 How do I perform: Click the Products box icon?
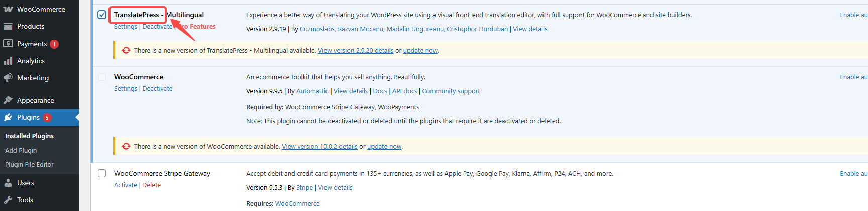point(8,26)
